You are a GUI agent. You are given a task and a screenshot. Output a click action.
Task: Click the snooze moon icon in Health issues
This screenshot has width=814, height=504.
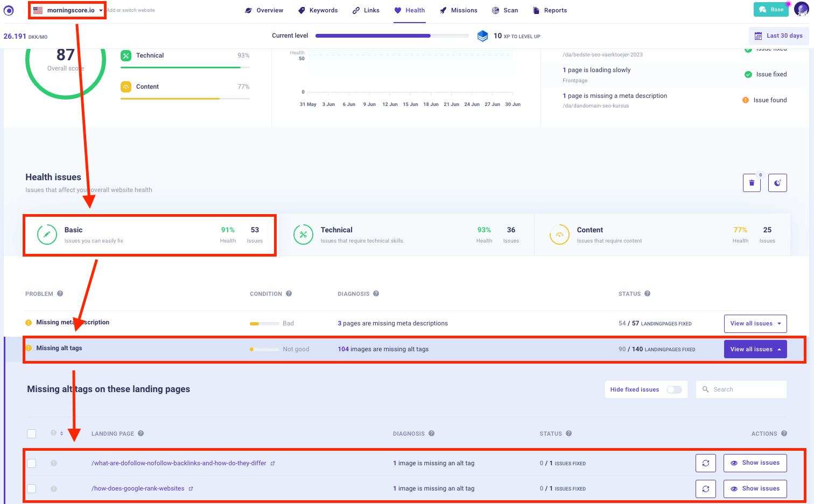777,183
